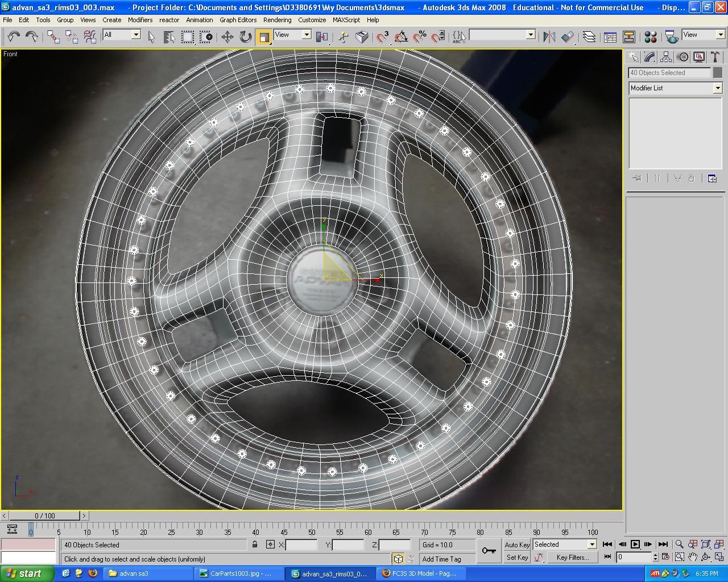The width and height of the screenshot is (728, 582).
Task: Enable Auto Key animation mode
Action: click(516, 544)
